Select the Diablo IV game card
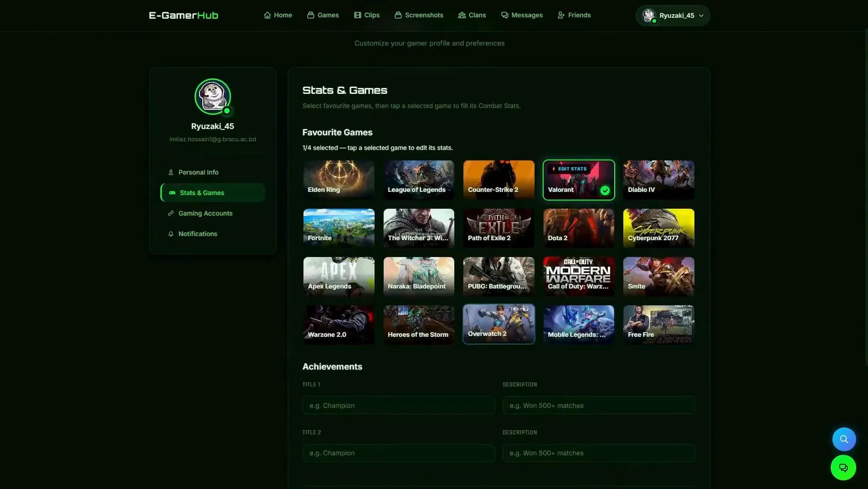Viewport: 868px width, 489px height. click(658, 180)
